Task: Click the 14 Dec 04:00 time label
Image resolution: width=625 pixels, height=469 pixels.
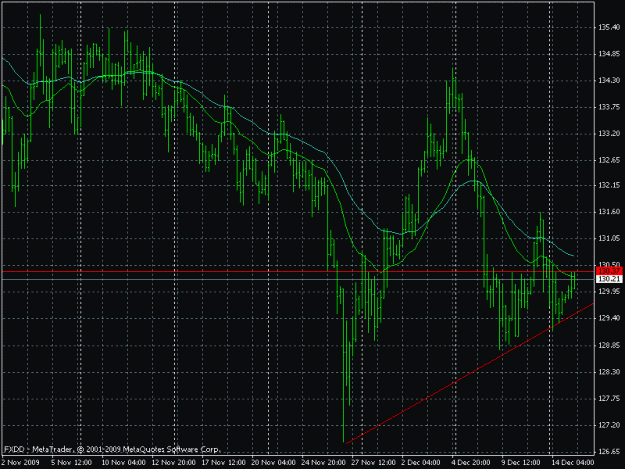Action: pos(573,462)
